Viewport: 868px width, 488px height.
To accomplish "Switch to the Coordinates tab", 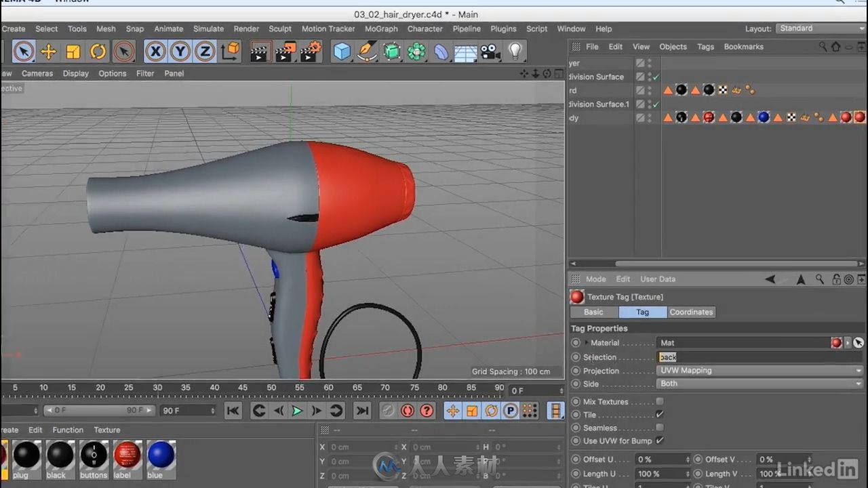I will (x=691, y=312).
